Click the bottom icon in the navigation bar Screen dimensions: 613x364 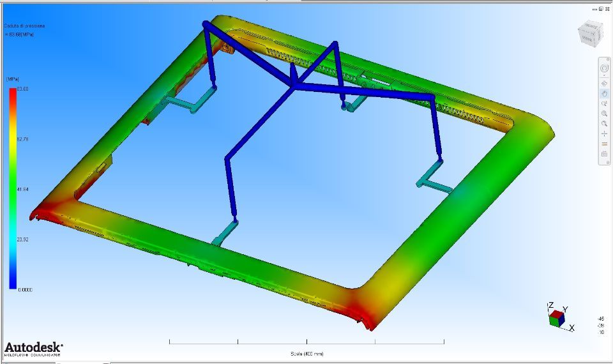pos(604,154)
